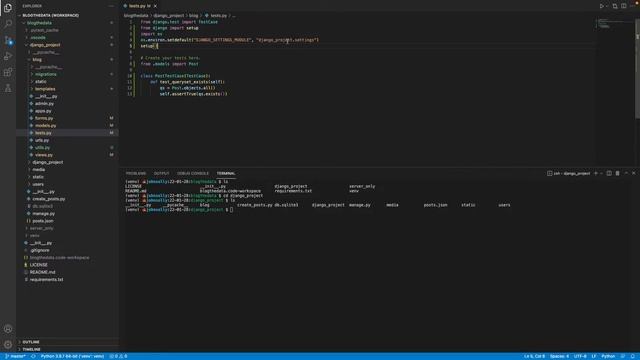640x360 pixels.
Task: Open urls.py in the explorer
Action: (x=42, y=140)
